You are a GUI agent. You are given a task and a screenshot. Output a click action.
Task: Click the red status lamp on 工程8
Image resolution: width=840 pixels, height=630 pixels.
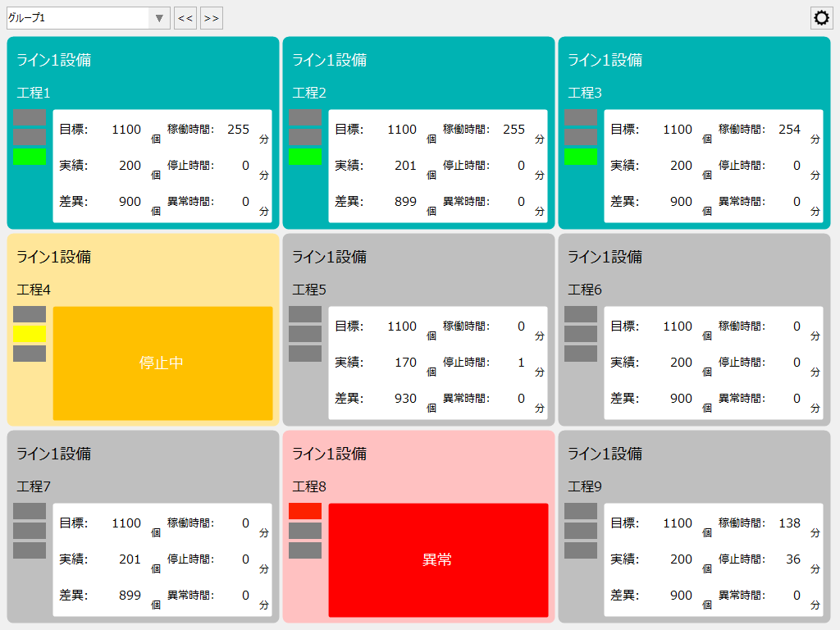pyautogui.click(x=304, y=512)
